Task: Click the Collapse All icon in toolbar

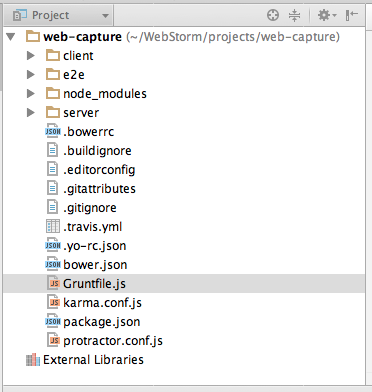Action: pos(294,15)
